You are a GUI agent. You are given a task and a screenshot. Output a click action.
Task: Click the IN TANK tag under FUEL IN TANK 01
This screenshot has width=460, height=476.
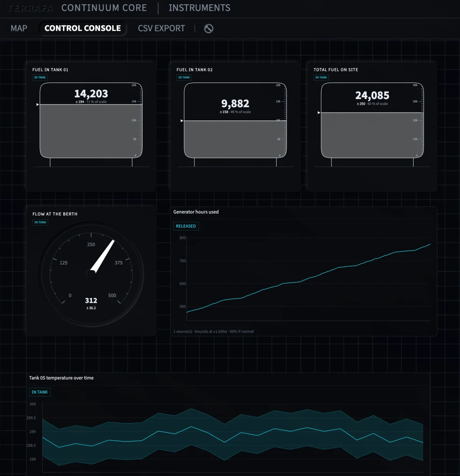(x=40, y=77)
